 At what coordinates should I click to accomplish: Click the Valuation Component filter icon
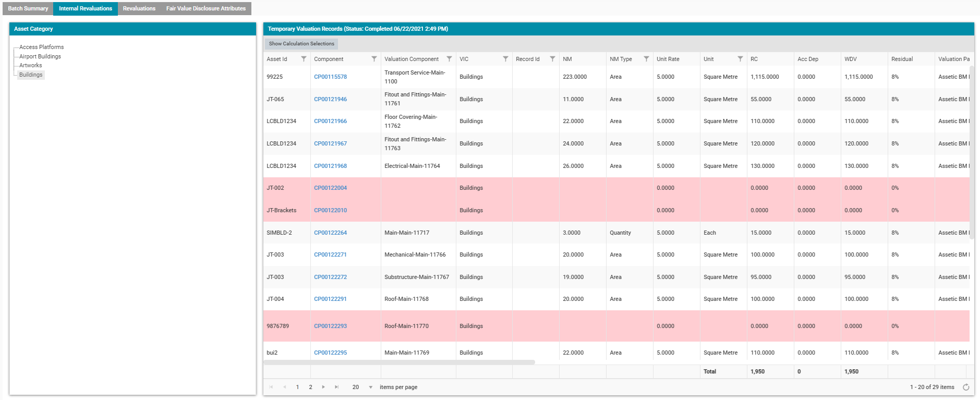(x=449, y=59)
